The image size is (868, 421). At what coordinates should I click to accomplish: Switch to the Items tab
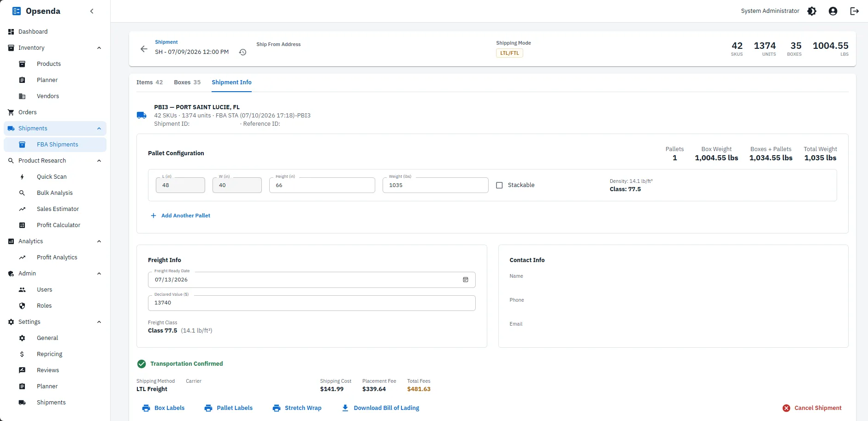pos(149,82)
